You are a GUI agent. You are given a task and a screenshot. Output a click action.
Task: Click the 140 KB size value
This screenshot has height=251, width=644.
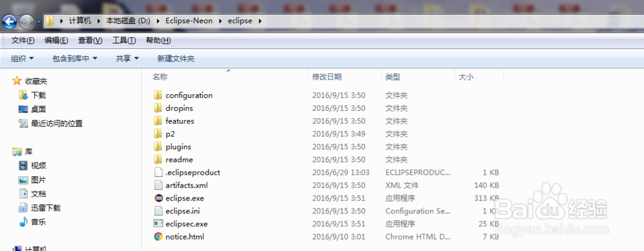[x=486, y=185]
